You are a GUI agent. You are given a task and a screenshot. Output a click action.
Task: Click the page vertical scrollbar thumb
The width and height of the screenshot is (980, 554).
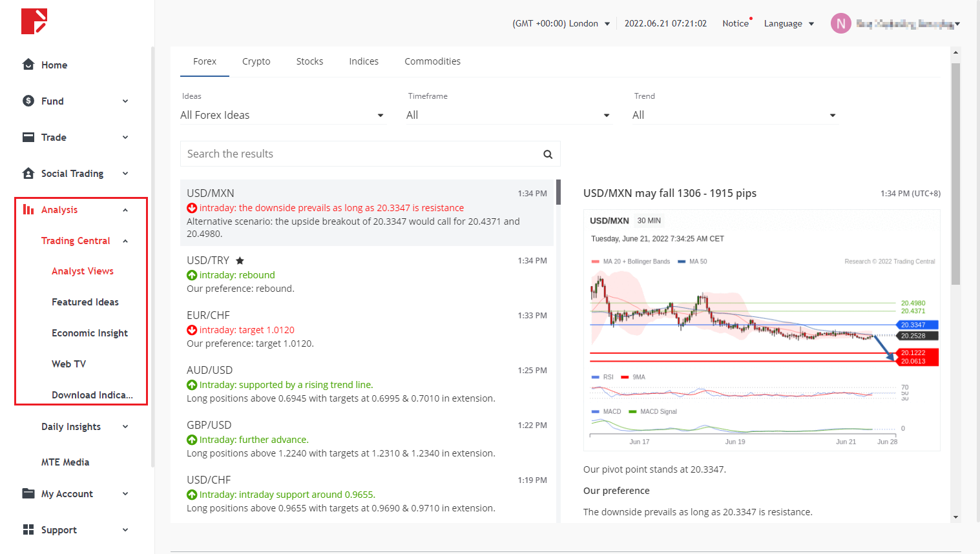pos(955,173)
